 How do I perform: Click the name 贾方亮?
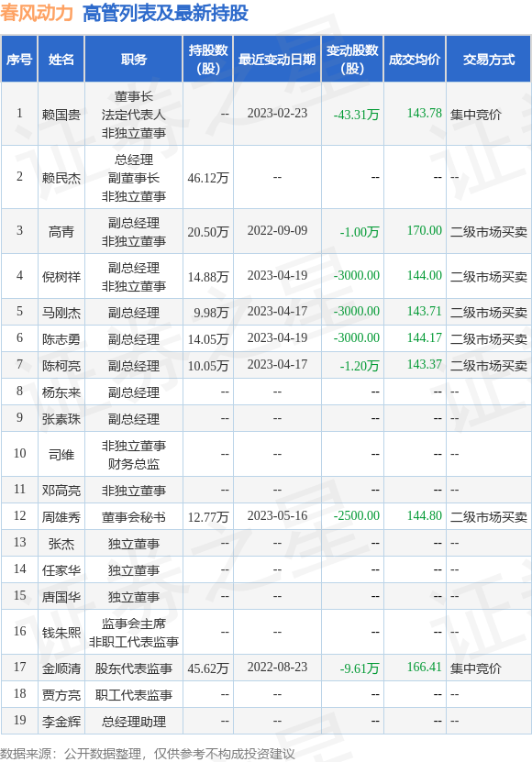pos(61,695)
